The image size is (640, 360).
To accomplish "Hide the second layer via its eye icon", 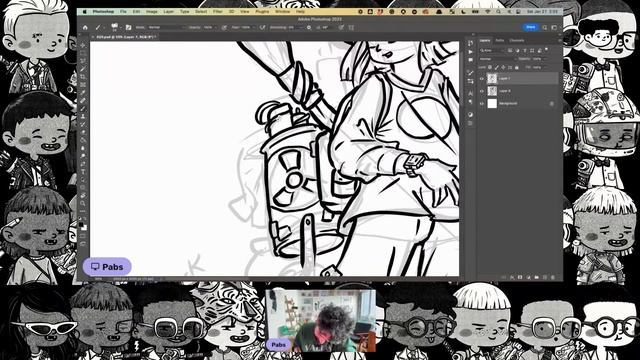I will click(482, 91).
